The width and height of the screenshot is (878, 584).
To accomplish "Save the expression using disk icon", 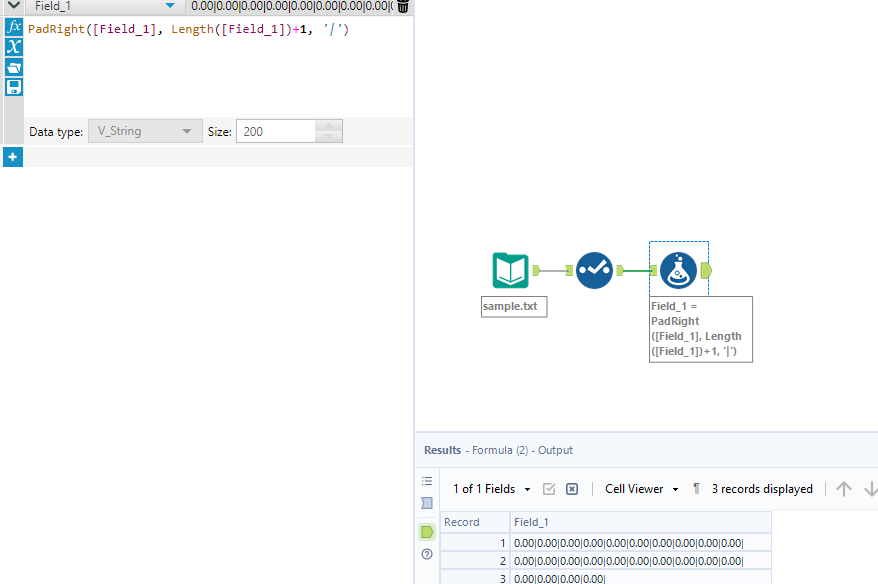I will 13,87.
